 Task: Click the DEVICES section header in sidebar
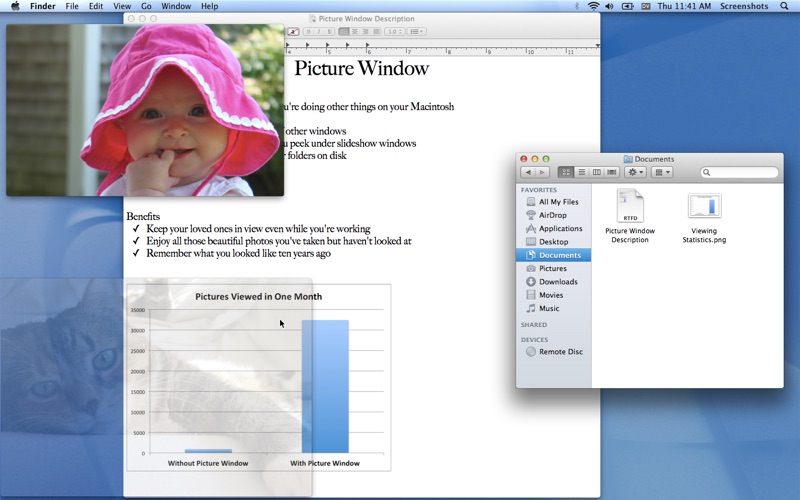coord(534,340)
